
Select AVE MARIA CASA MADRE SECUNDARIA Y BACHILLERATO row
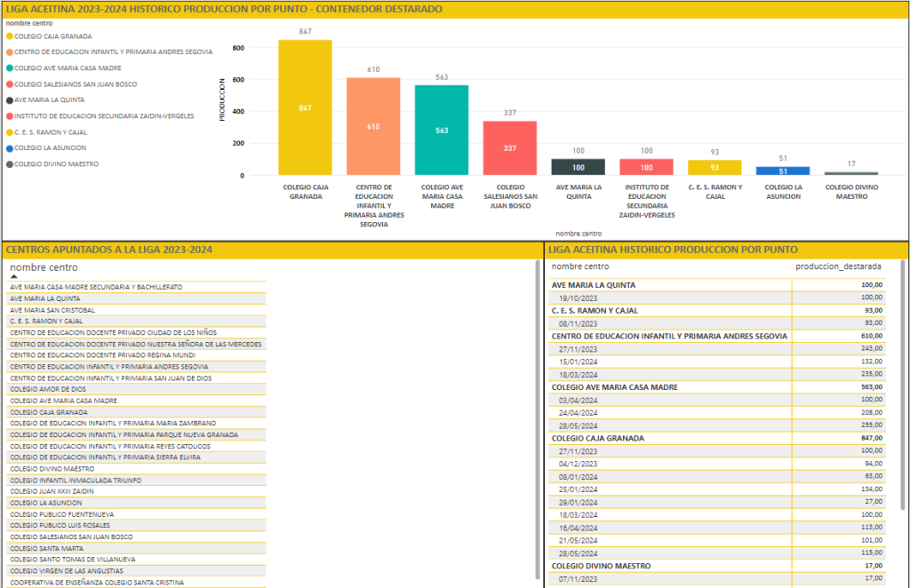(x=137, y=287)
